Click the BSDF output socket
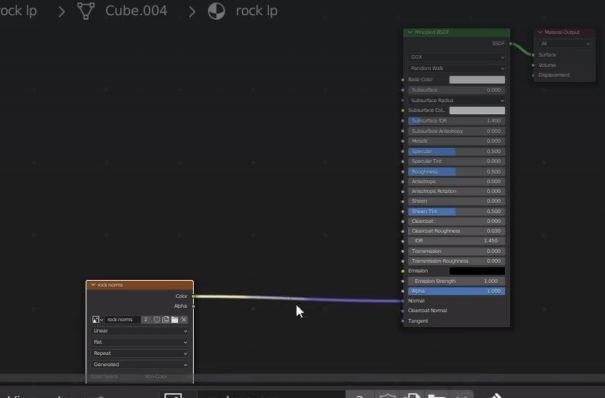Image resolution: width=605 pixels, height=398 pixels. point(510,44)
